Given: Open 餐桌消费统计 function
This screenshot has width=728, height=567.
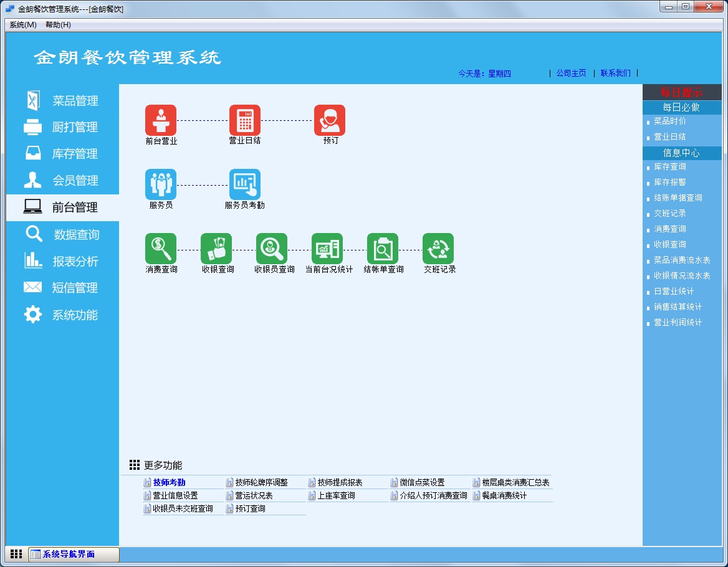Looking at the screenshot, I should point(504,495).
